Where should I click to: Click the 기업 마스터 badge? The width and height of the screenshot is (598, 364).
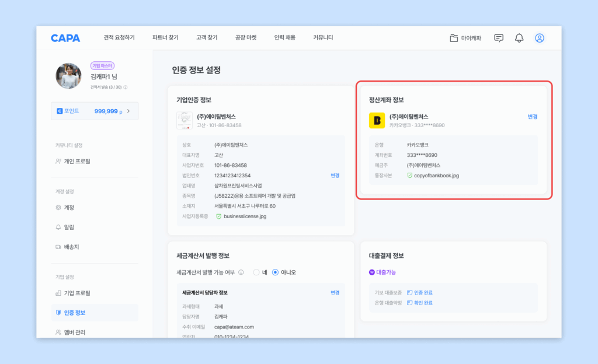pos(102,66)
